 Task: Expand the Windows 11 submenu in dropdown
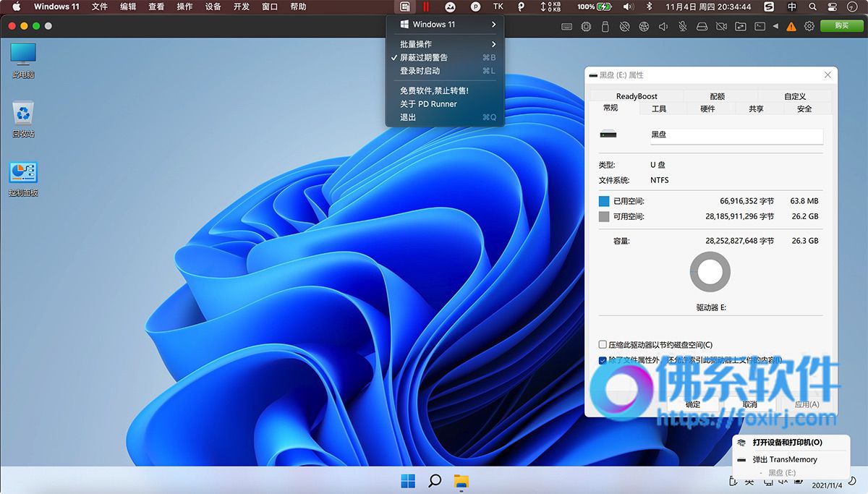coord(445,25)
